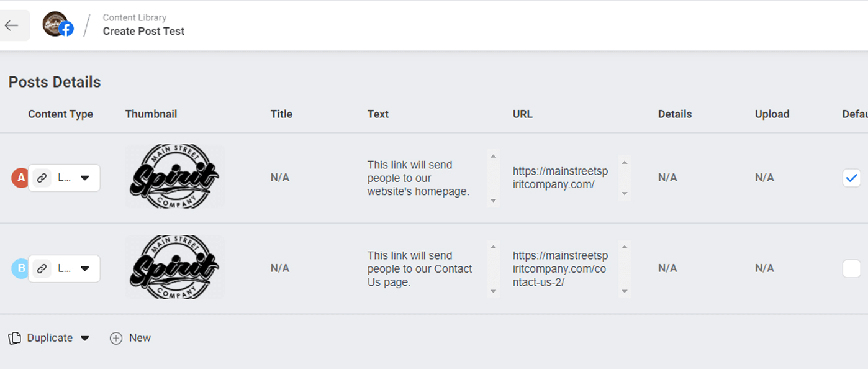
Task: Open the Duplicate dropdown arrow
Action: pyautogui.click(x=85, y=338)
